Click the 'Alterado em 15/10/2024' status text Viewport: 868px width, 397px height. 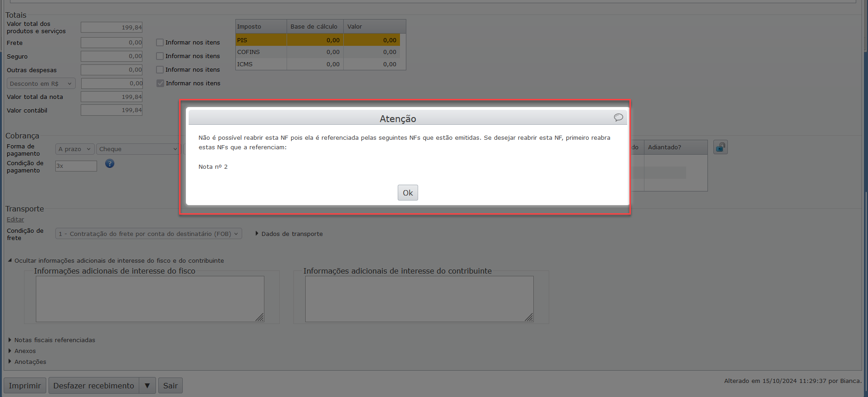(793, 381)
